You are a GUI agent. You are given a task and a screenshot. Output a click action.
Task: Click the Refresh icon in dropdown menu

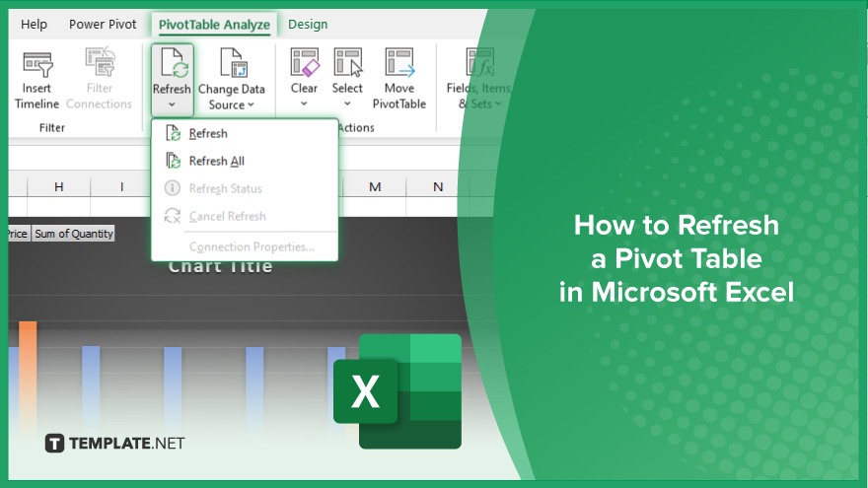[174, 133]
